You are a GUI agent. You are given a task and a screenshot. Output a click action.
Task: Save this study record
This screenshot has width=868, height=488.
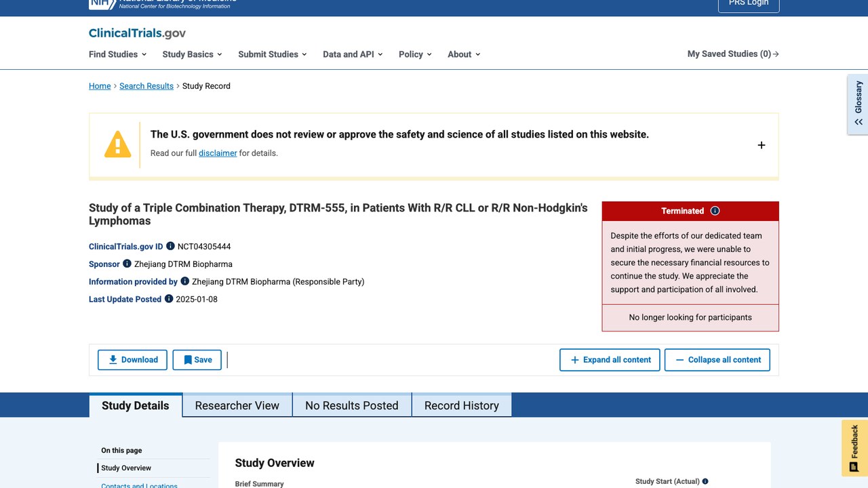coord(197,360)
